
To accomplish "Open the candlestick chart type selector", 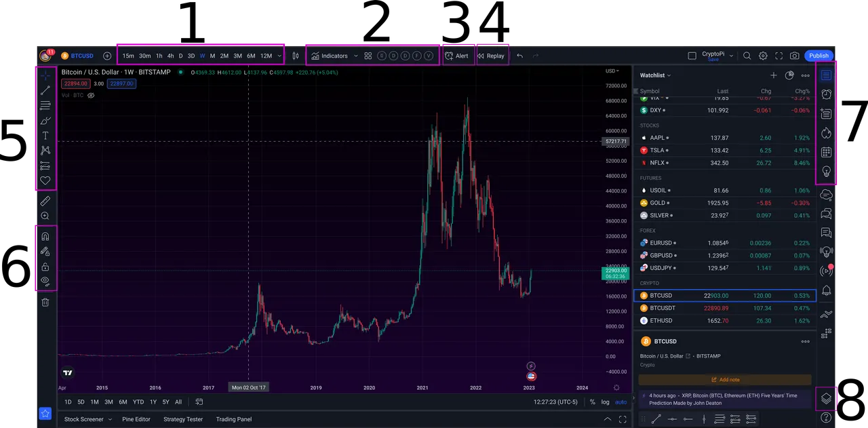I will 296,56.
